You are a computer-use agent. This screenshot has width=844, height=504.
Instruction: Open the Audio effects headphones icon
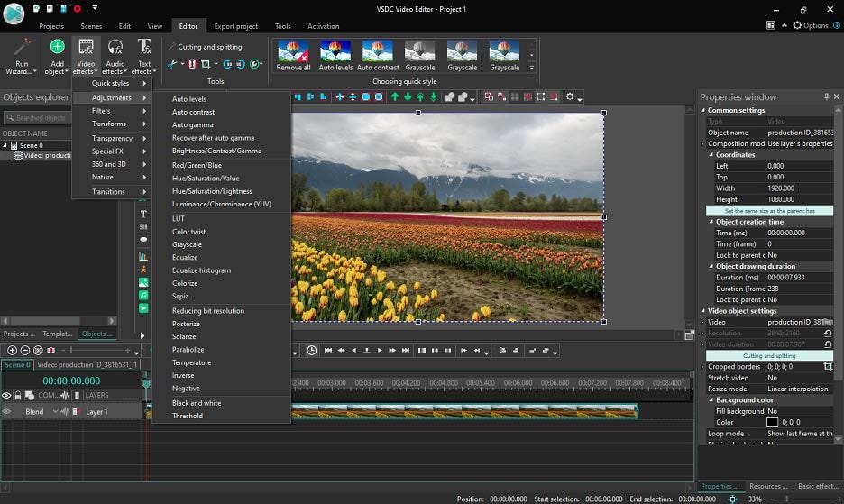(115, 49)
